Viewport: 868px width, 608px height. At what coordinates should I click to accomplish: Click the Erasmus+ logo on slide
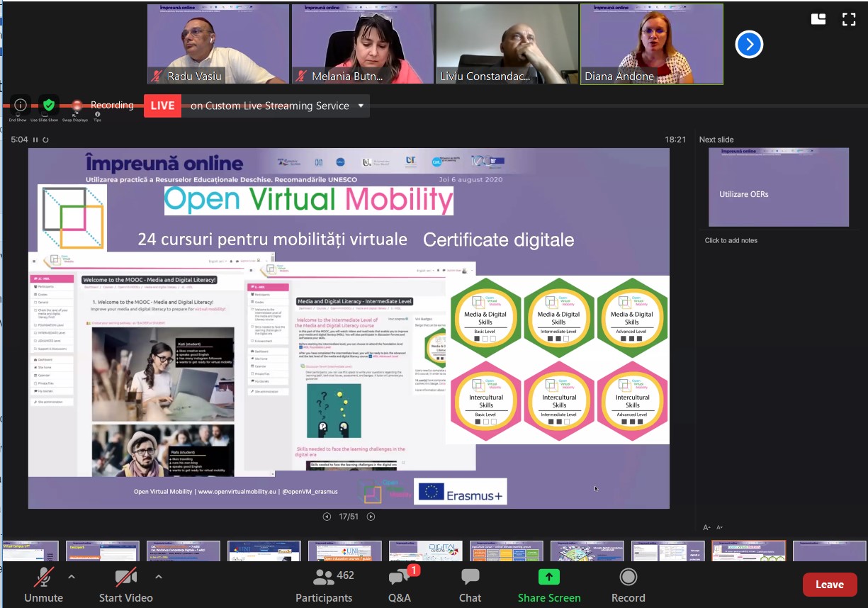461,492
